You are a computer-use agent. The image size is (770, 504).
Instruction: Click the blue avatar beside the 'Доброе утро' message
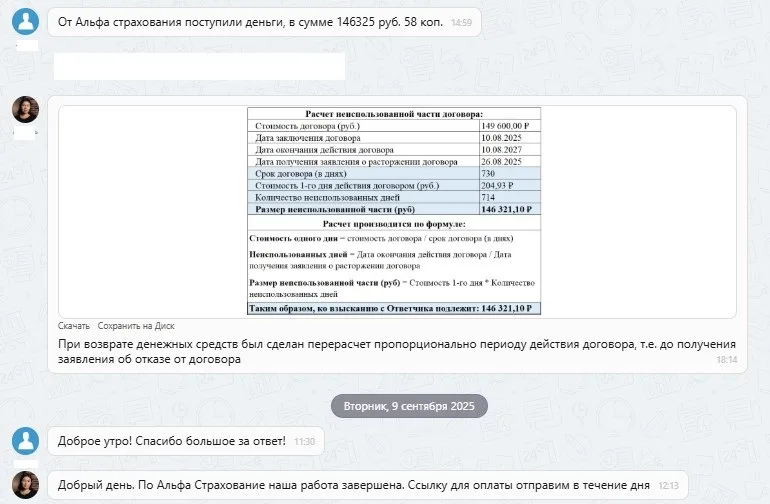(26, 441)
